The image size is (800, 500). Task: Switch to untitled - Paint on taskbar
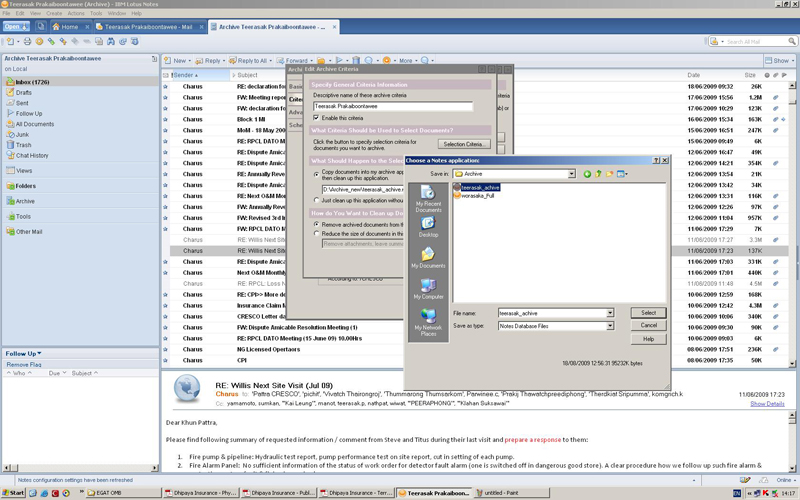[512, 493]
